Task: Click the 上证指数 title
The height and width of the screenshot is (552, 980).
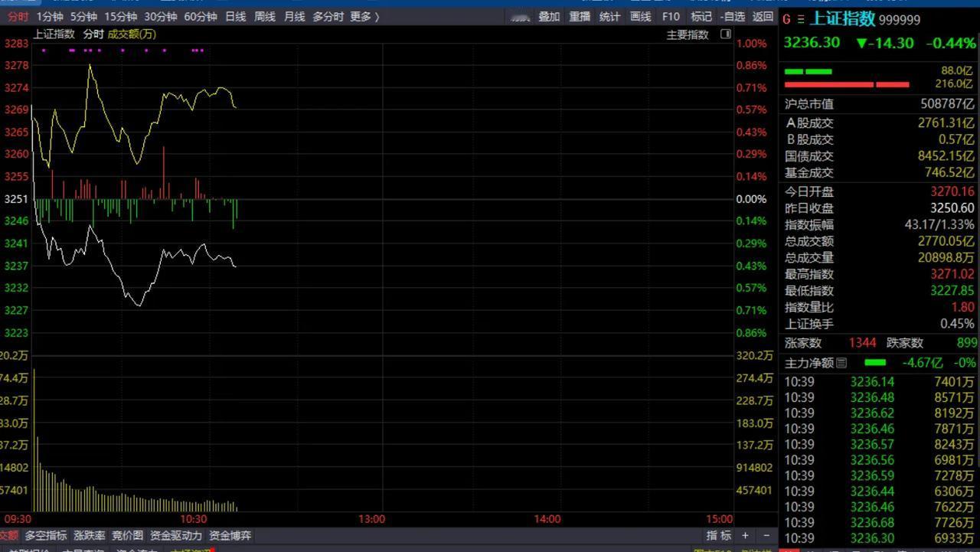Action: [x=842, y=18]
